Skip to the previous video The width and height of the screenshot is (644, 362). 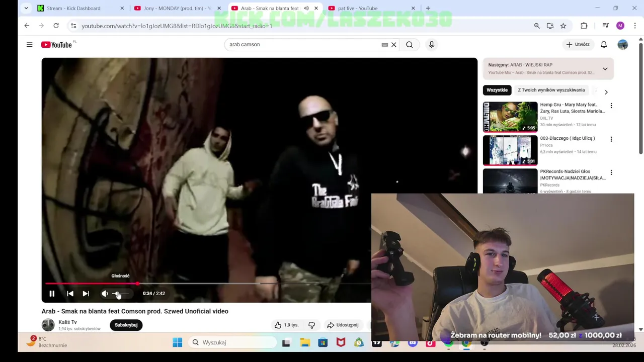tap(70, 294)
